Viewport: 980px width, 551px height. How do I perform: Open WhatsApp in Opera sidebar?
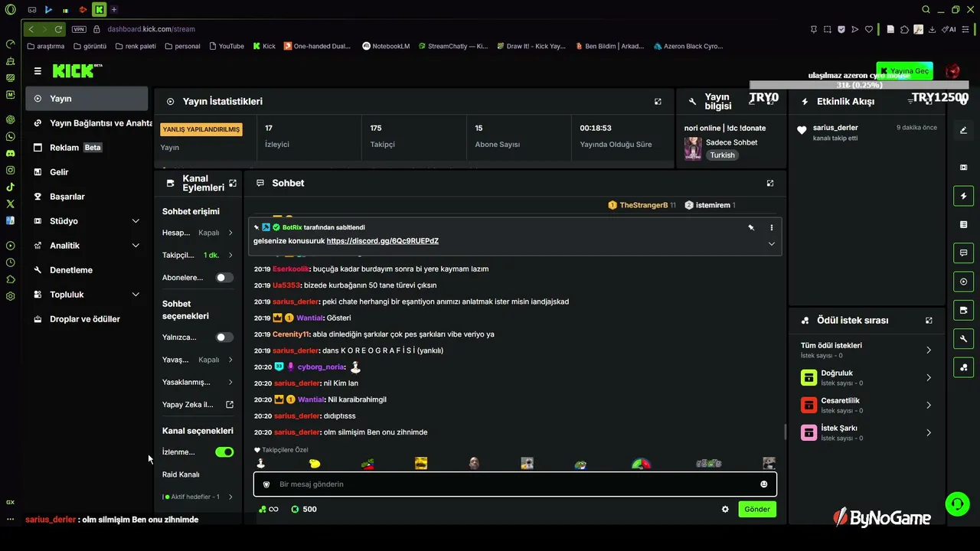click(10, 136)
